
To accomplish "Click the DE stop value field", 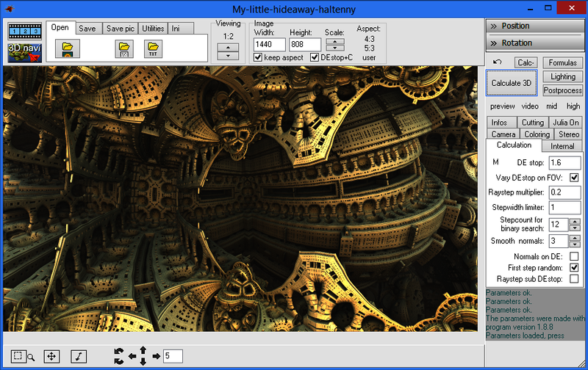I will pos(564,162).
